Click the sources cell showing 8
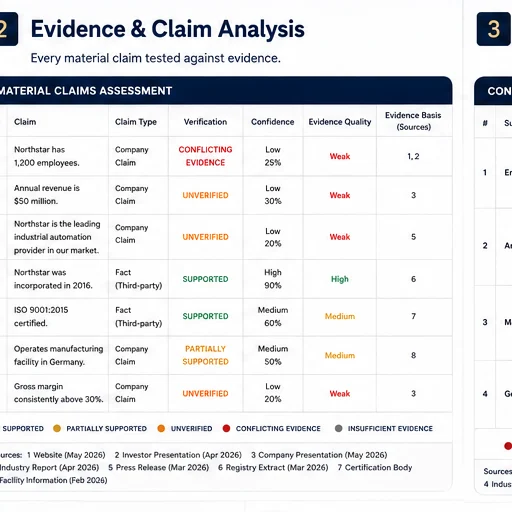Screen dimensions: 512x512 [x=413, y=355]
